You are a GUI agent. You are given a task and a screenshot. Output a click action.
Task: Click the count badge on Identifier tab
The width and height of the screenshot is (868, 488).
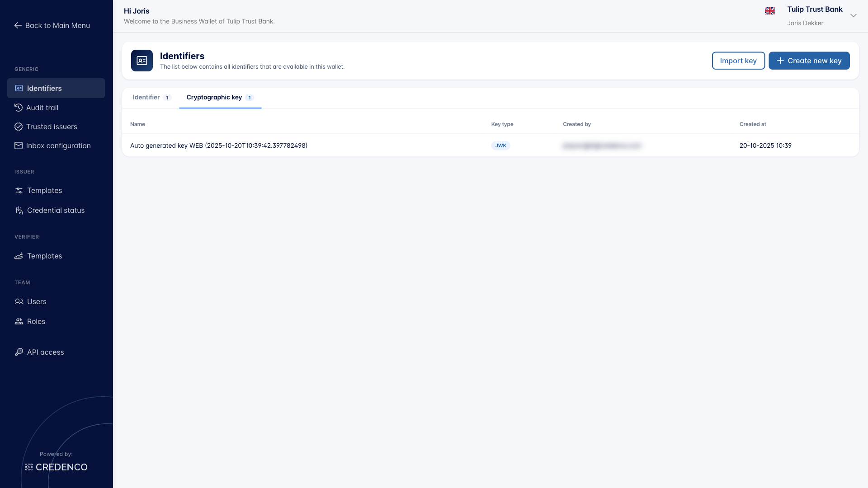click(x=167, y=98)
